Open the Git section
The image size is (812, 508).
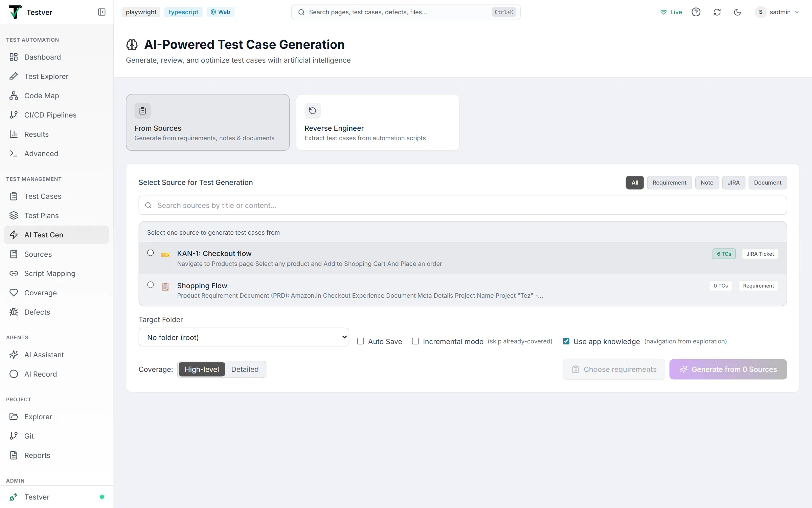click(57, 436)
